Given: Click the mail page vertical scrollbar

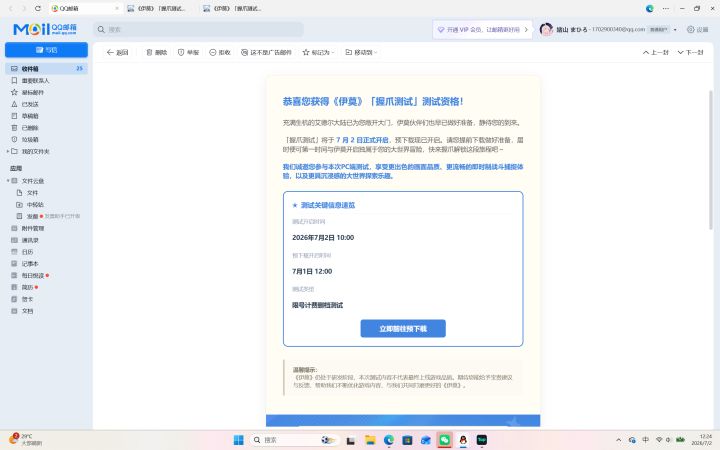Looking at the screenshot, I should 711,160.
